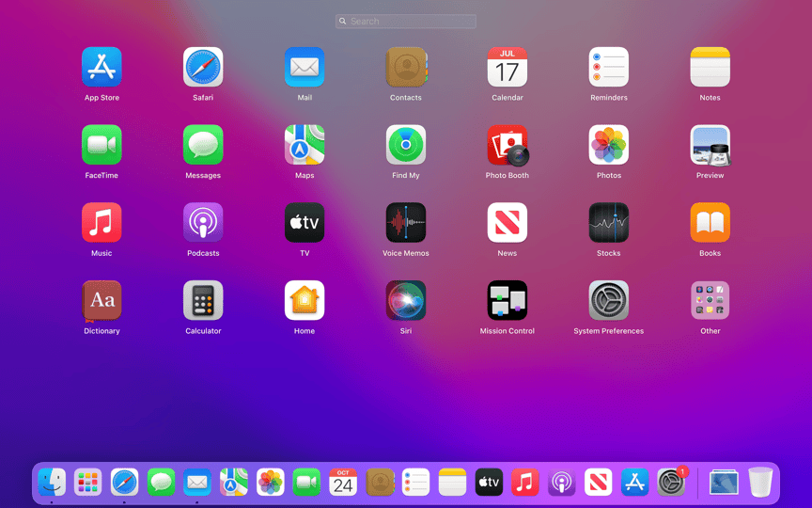Open Calendar showing JUL 17
Image resolution: width=812 pixels, height=508 pixels.
coord(507,68)
